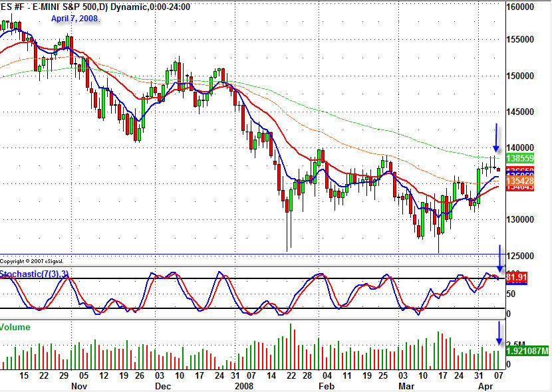Click the Copyright 2007 eSignal notice
The height and width of the screenshot is (392, 552).
(32, 261)
